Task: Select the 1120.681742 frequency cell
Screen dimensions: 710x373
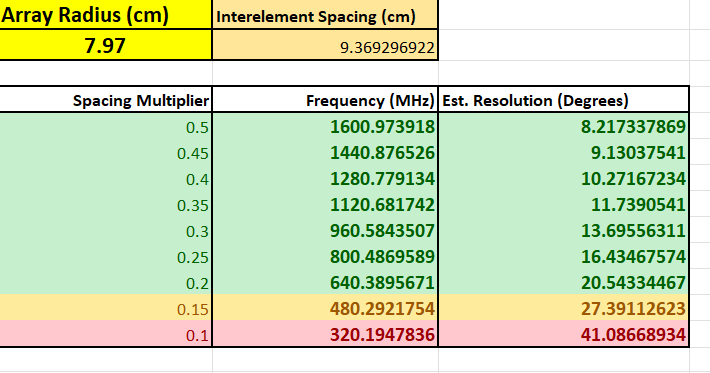Action: [x=325, y=205]
